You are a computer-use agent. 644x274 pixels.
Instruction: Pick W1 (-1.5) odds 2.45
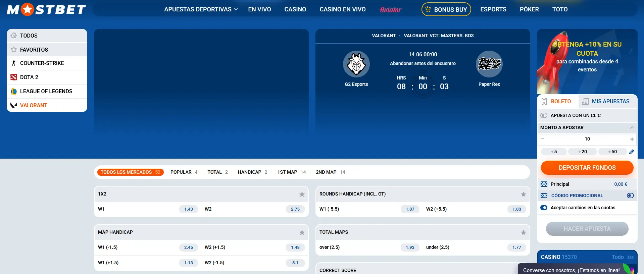tap(189, 247)
